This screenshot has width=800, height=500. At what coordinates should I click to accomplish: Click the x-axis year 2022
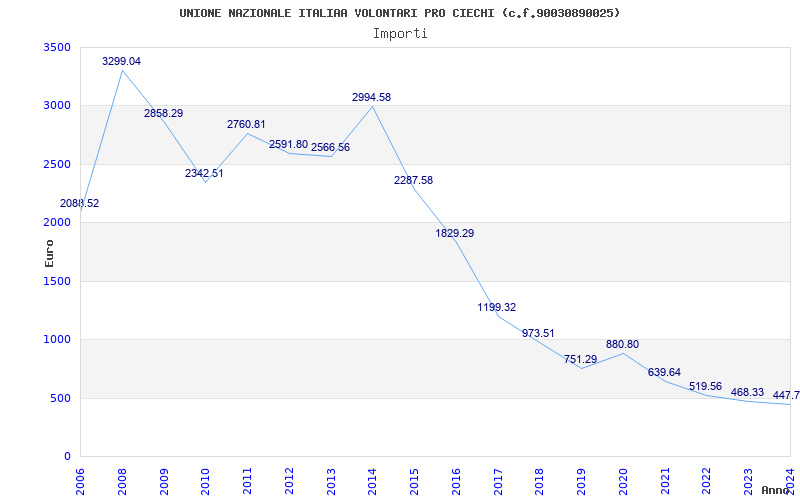click(x=707, y=483)
